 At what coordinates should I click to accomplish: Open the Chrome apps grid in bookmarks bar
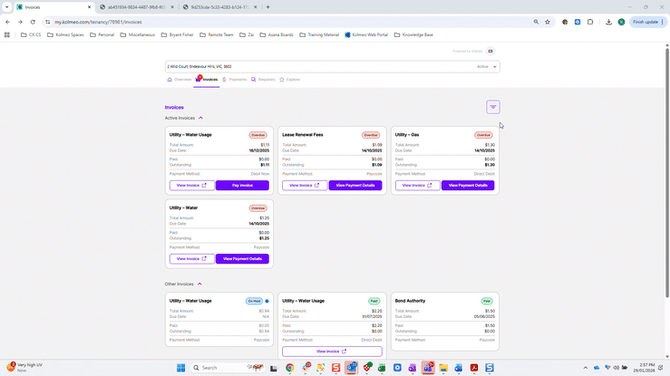(x=7, y=35)
